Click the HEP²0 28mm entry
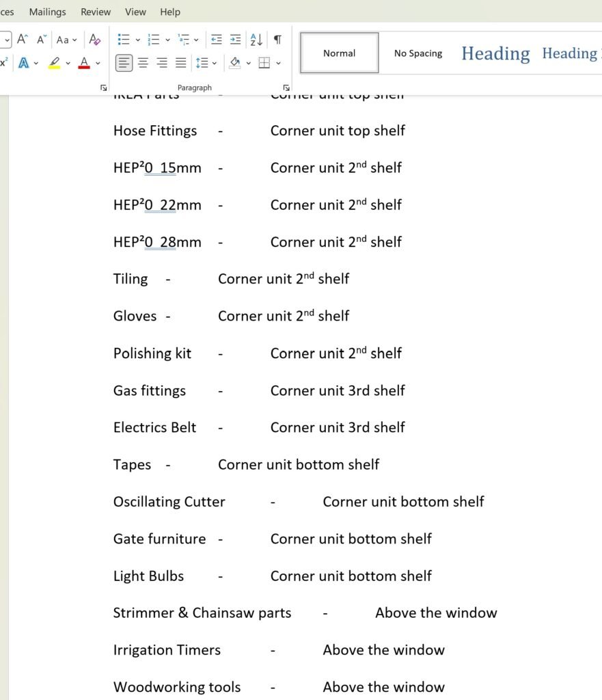602x700 pixels. (157, 242)
